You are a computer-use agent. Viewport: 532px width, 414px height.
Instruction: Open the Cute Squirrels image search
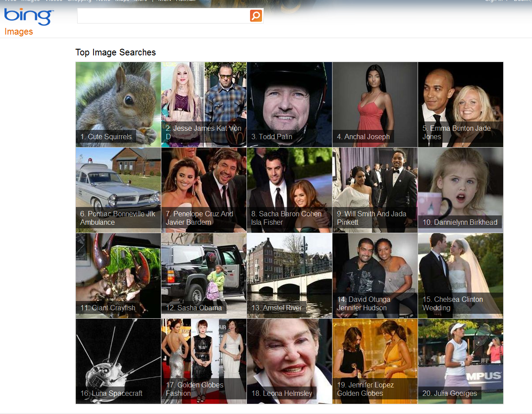tap(118, 104)
